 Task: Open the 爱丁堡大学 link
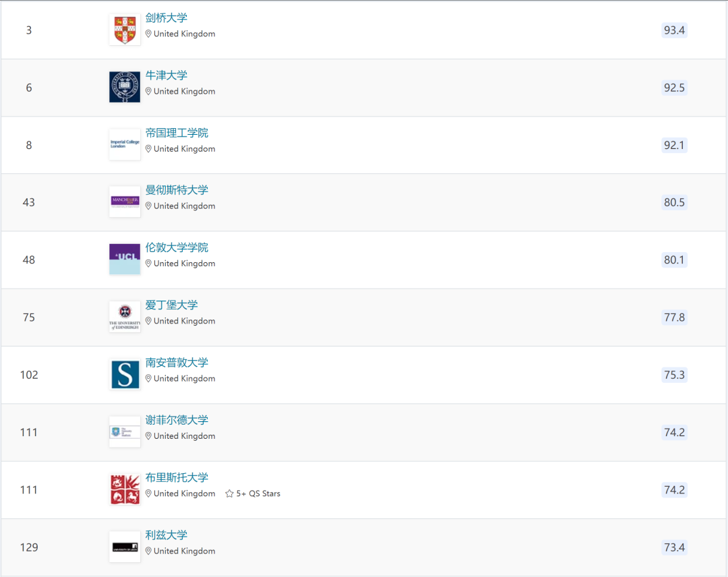tap(171, 305)
